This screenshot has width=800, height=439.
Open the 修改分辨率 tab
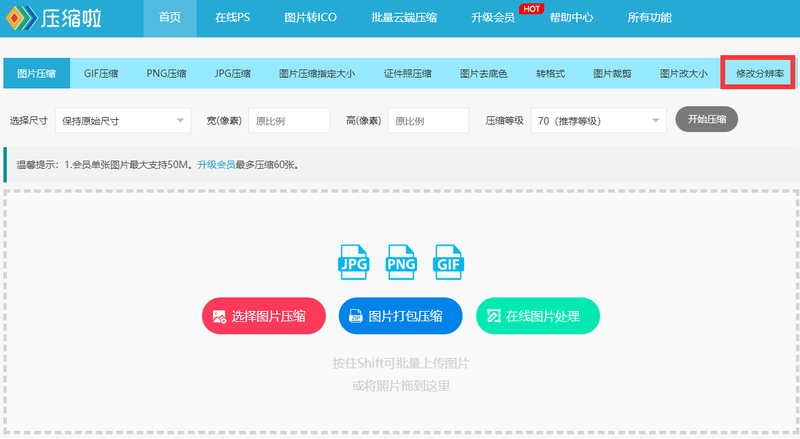point(760,74)
